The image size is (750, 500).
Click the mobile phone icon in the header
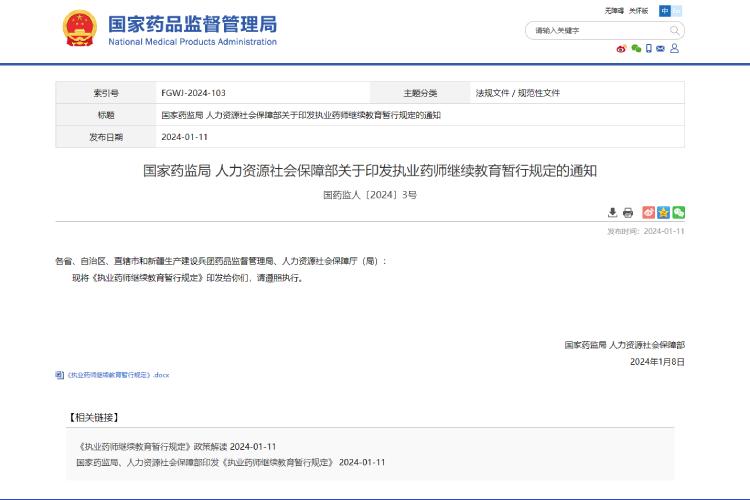648,48
